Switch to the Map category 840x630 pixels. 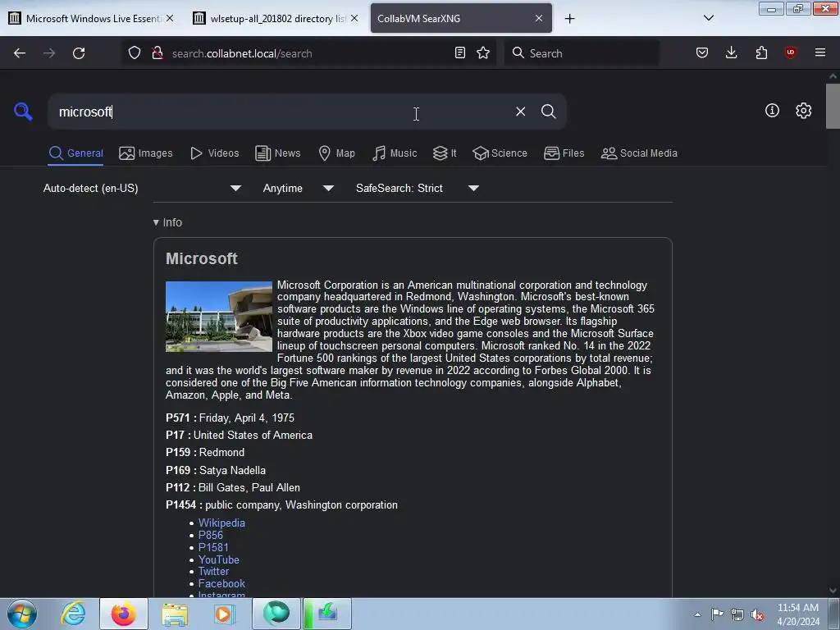(x=336, y=153)
